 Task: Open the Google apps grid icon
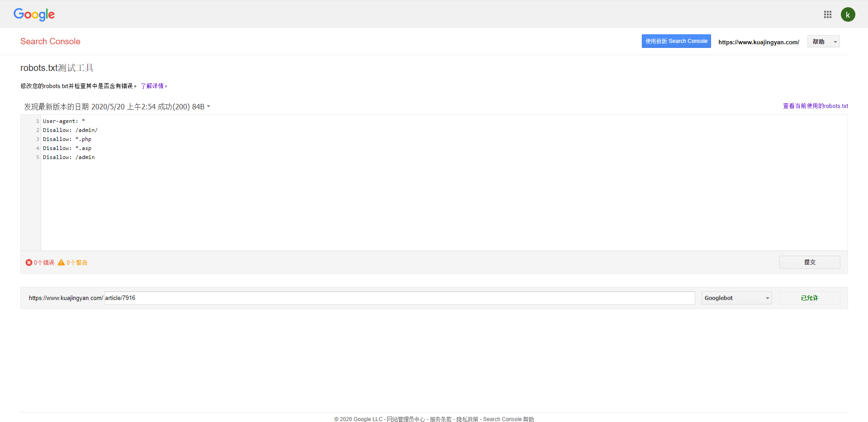tap(828, 14)
